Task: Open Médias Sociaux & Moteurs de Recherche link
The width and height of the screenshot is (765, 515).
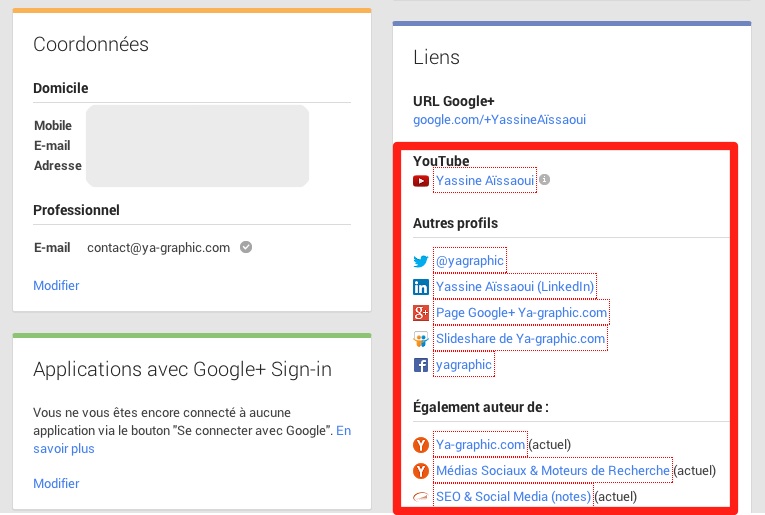Action: pyautogui.click(x=552, y=471)
